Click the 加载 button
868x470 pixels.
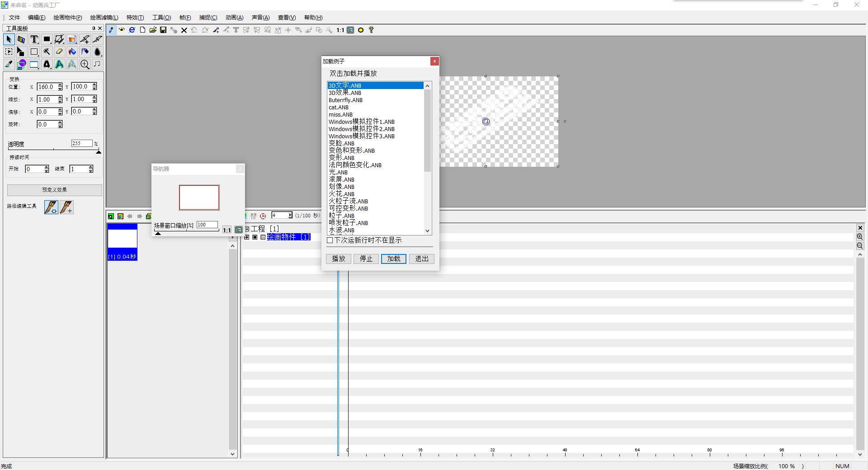[x=394, y=259]
